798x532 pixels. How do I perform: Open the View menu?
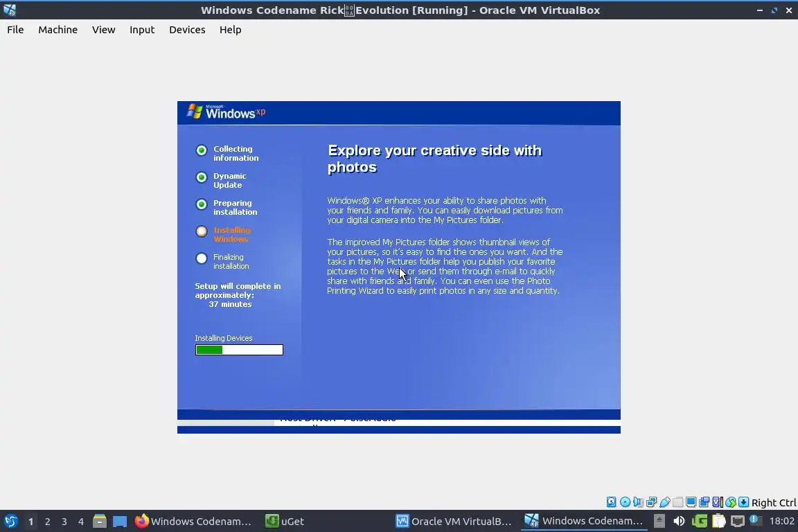coord(103,30)
